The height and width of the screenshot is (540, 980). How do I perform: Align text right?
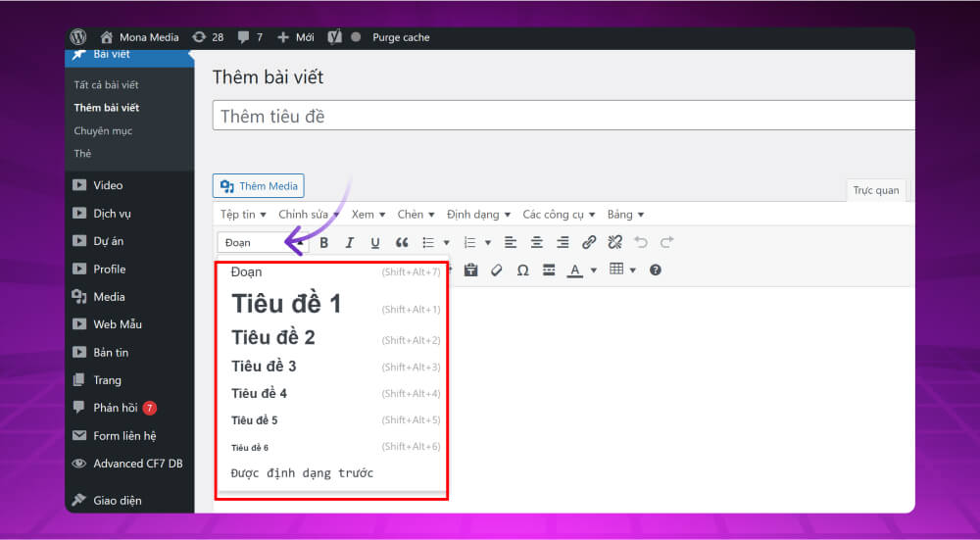coord(563,242)
